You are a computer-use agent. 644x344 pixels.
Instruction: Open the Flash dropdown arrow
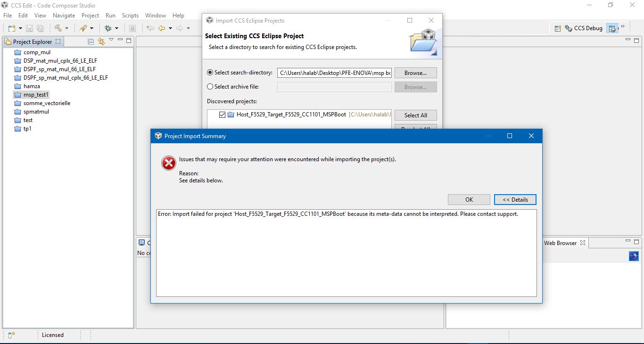[91, 29]
